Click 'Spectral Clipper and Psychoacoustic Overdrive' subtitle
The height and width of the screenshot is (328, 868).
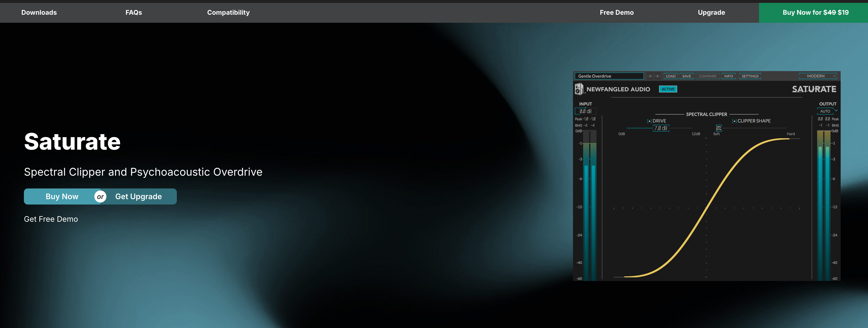pos(143,172)
